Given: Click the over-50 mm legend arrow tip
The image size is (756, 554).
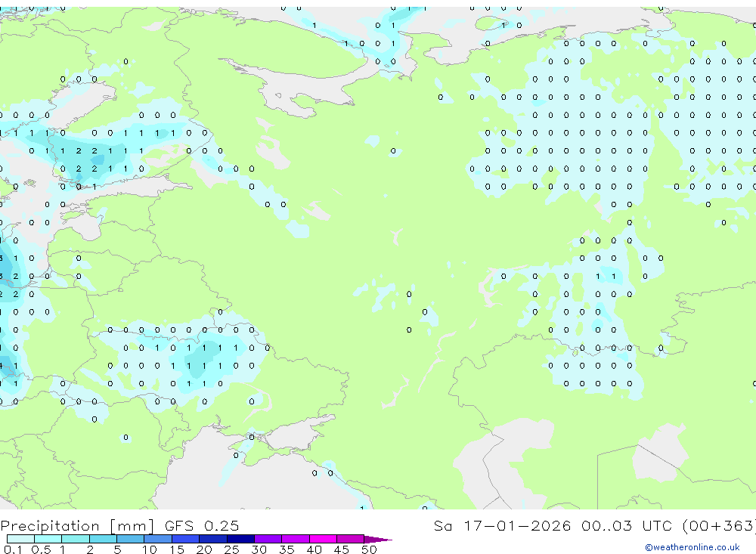Looking at the screenshot, I should pos(378,540).
